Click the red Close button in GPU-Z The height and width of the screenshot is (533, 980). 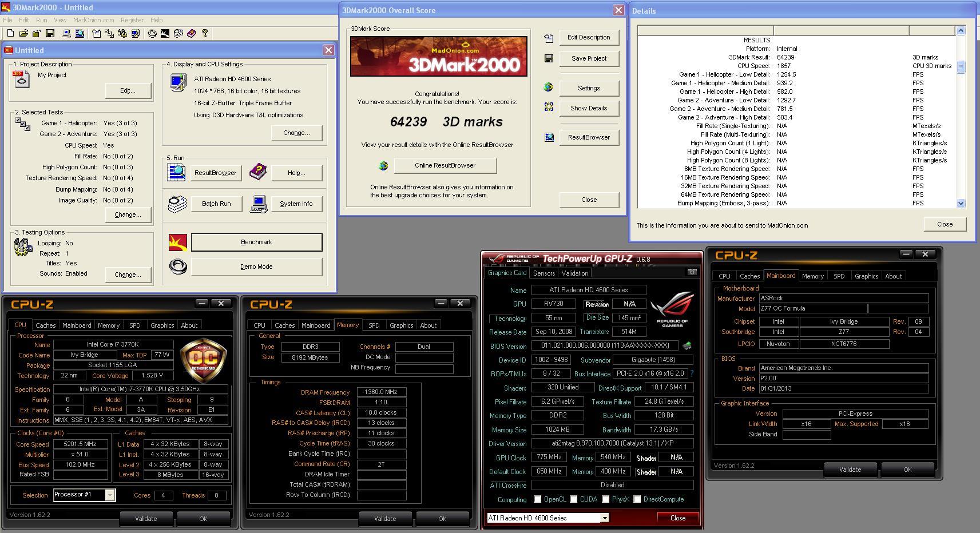pyautogui.click(x=678, y=518)
